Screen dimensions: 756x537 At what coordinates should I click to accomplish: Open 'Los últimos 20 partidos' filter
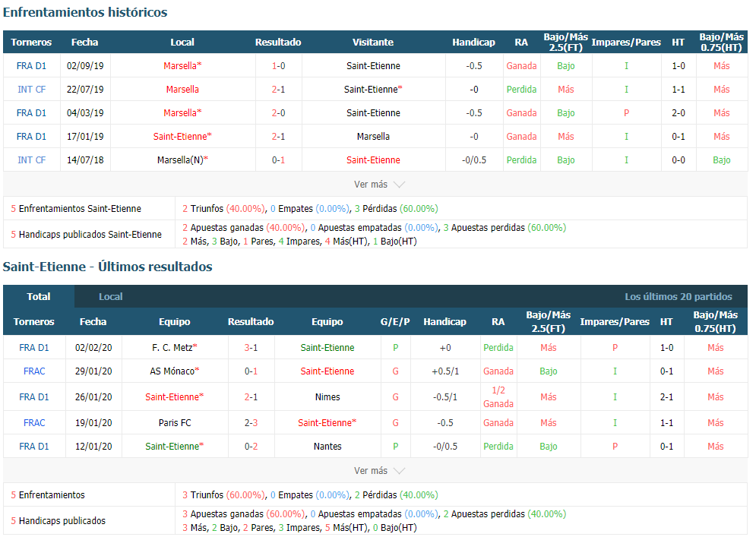(x=678, y=297)
